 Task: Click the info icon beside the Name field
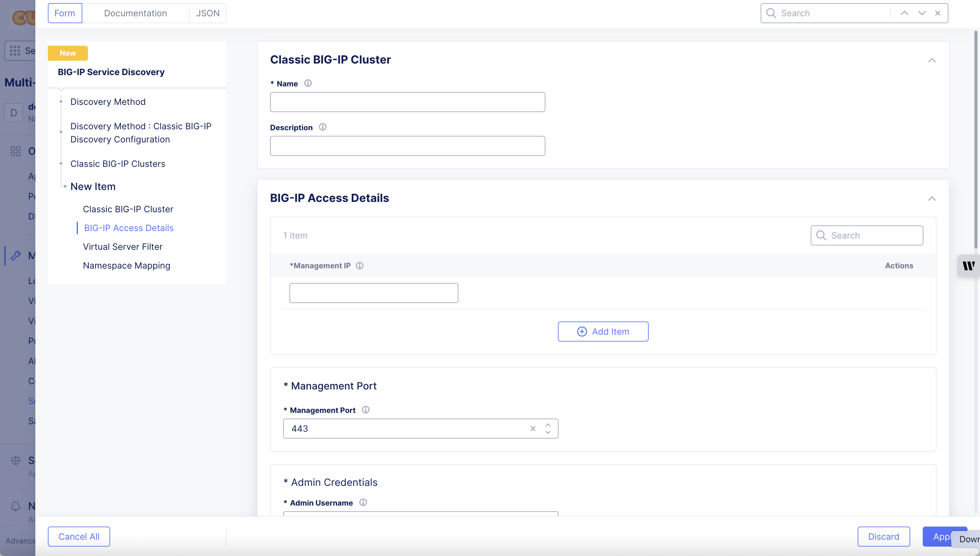click(x=308, y=83)
